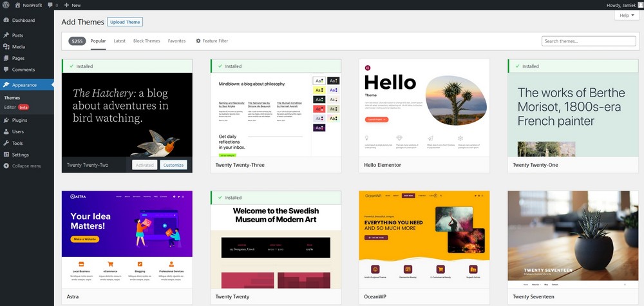Click the 5255 theme count badge

point(77,41)
